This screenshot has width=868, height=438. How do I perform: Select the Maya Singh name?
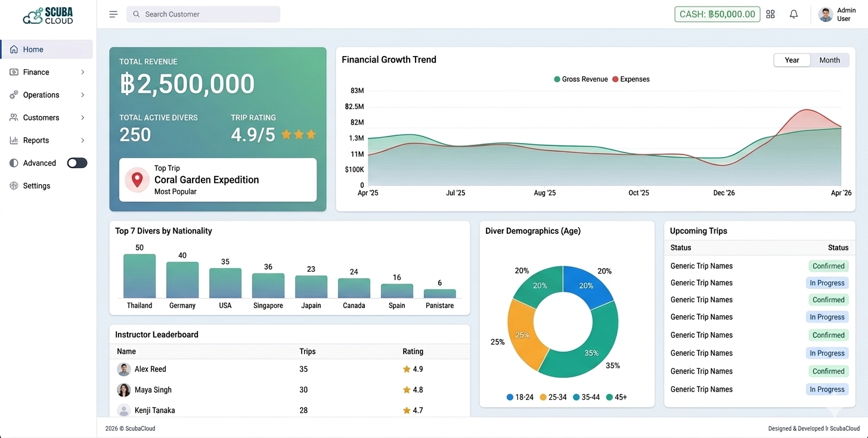(x=153, y=390)
